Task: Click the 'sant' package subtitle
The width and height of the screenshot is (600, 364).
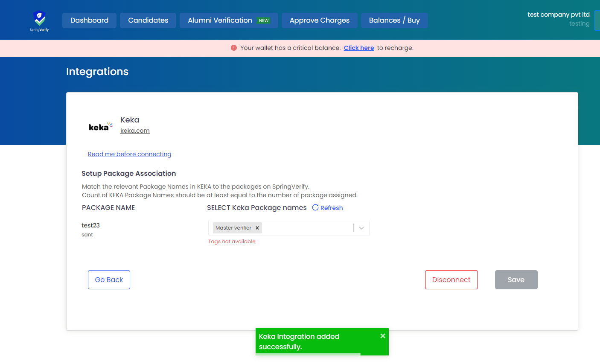Action: coord(87,235)
